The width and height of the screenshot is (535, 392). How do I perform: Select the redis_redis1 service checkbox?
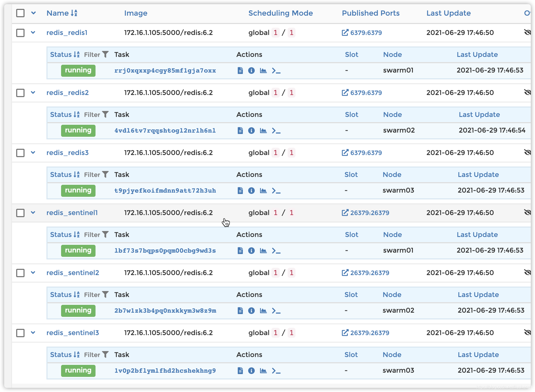pos(20,33)
